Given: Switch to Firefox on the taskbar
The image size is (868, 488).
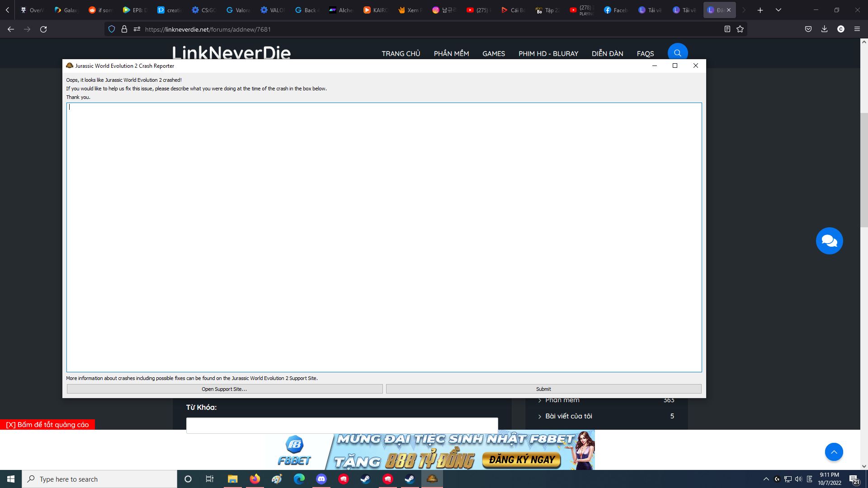Looking at the screenshot, I should click(x=255, y=479).
